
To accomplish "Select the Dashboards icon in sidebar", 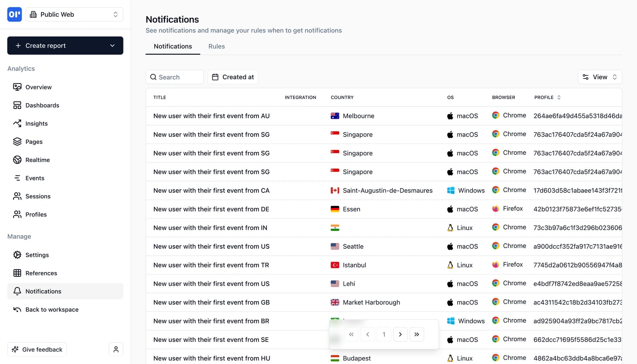I will (x=17, y=105).
